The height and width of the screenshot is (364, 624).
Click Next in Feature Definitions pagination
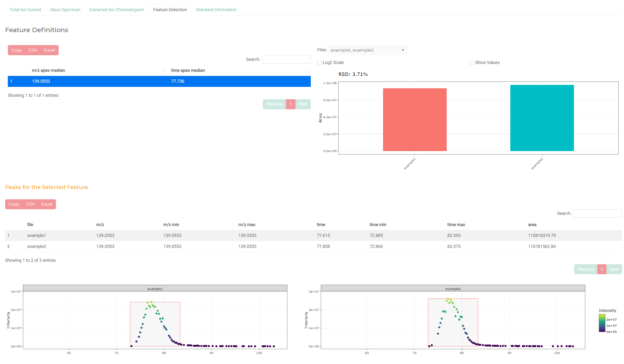[x=303, y=104]
